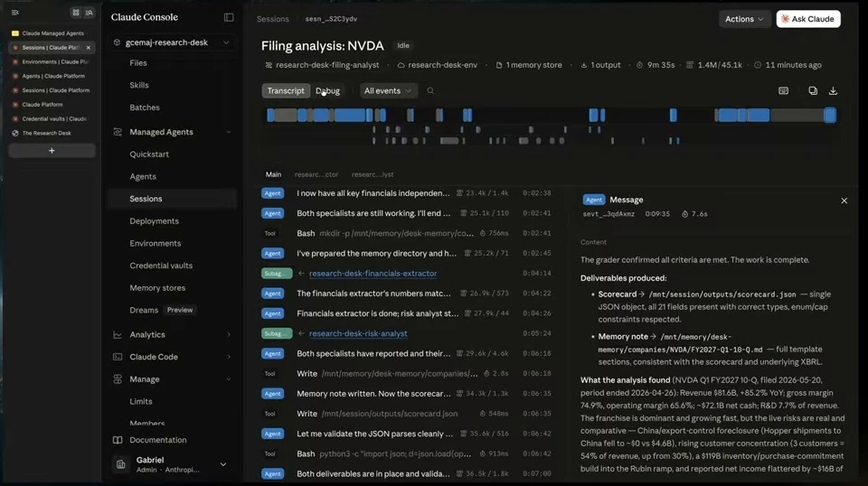Click the grid view icon in browser sidebar
The height and width of the screenshot is (486, 868).
click(x=76, y=12)
